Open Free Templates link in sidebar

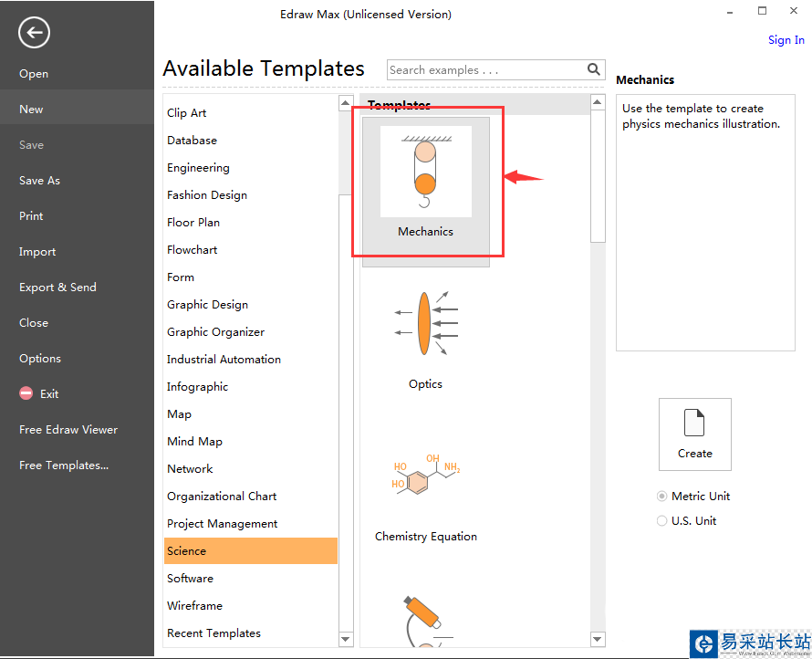tap(64, 465)
